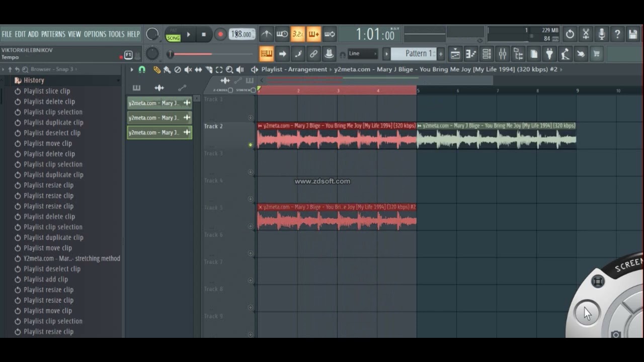644x362 pixels.
Task: Adjust the main pitch knob
Action: pyautogui.click(x=152, y=54)
